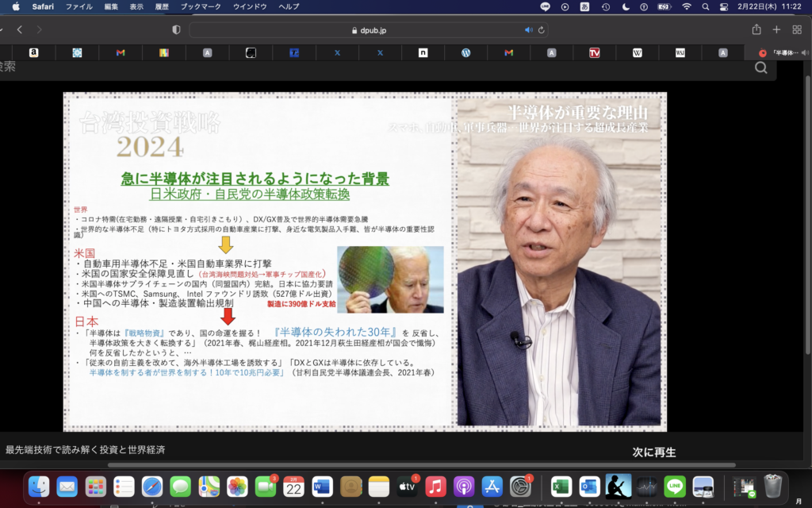
Task: Click the page search magnifier icon
Action: tap(760, 68)
